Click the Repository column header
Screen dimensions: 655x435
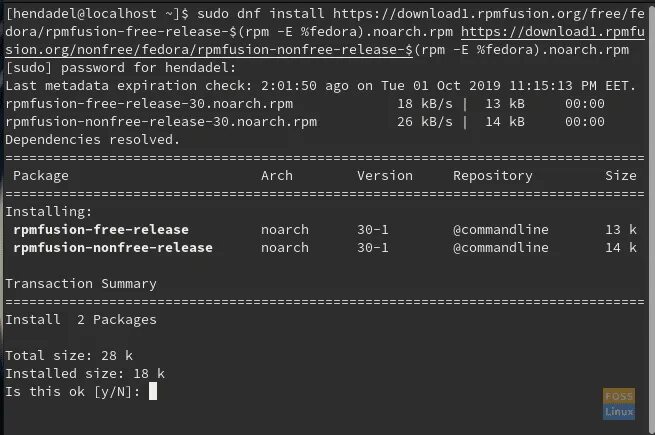point(493,176)
